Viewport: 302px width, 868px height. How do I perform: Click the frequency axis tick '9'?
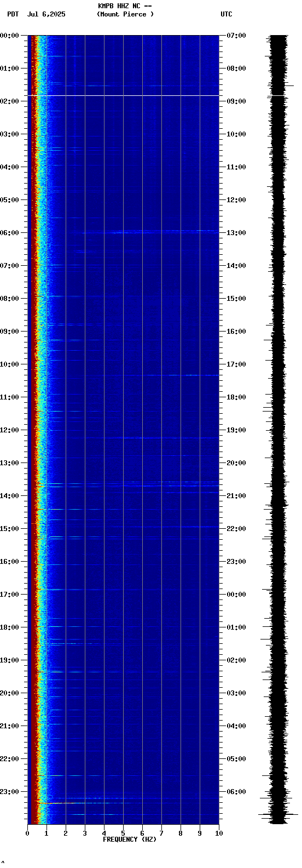click(x=200, y=833)
